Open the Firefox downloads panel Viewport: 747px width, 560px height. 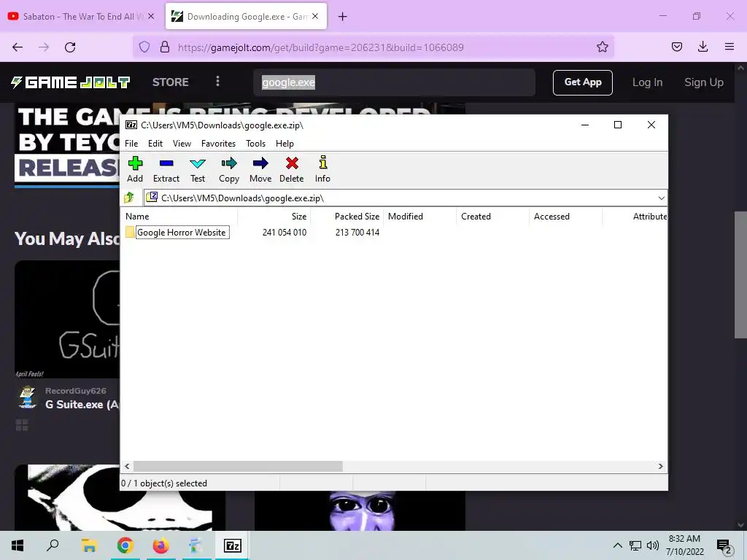click(703, 47)
